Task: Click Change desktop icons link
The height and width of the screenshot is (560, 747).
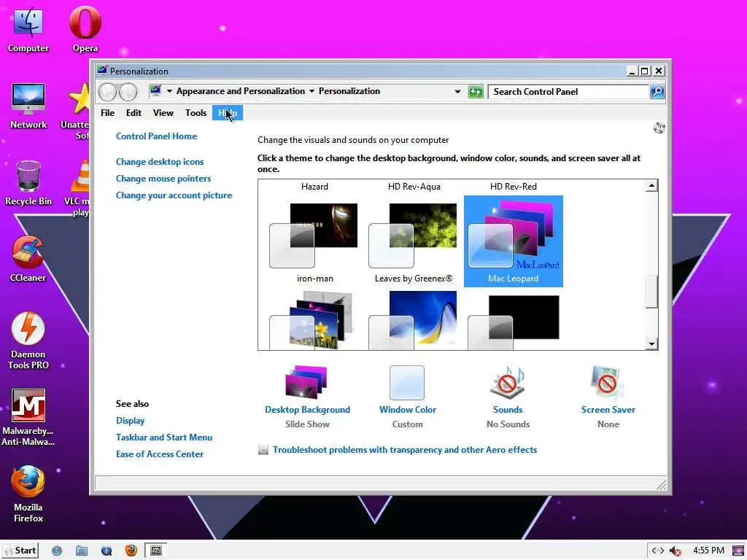Action: coord(160,162)
